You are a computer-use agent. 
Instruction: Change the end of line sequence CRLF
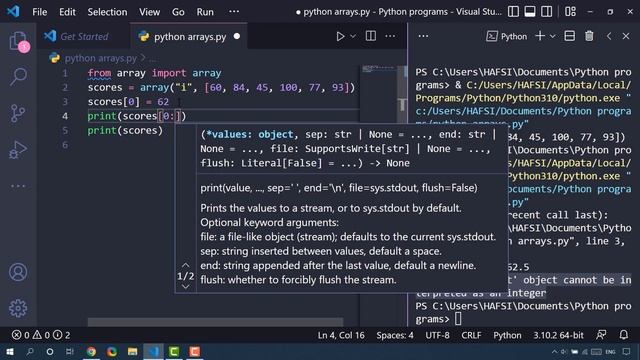[x=471, y=335]
